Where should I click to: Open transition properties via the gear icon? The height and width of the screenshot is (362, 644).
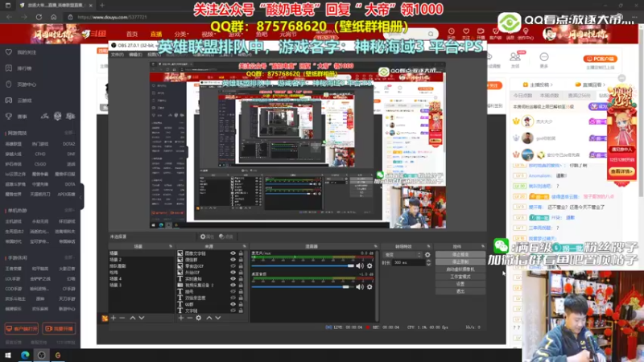click(x=427, y=255)
